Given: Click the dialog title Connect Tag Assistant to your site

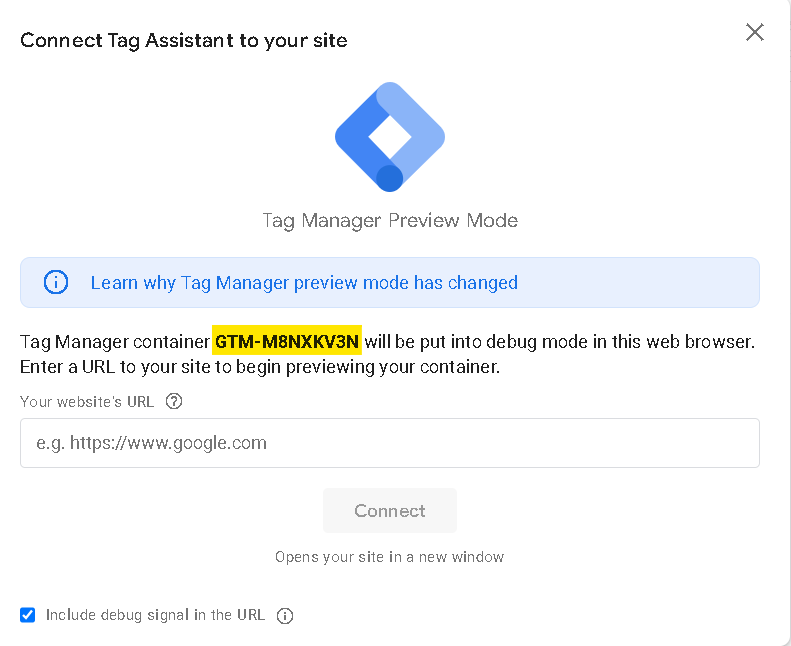Looking at the screenshot, I should pyautogui.click(x=184, y=40).
